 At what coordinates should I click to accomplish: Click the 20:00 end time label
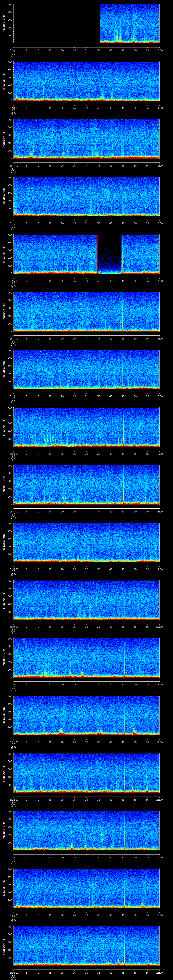coord(159,627)
